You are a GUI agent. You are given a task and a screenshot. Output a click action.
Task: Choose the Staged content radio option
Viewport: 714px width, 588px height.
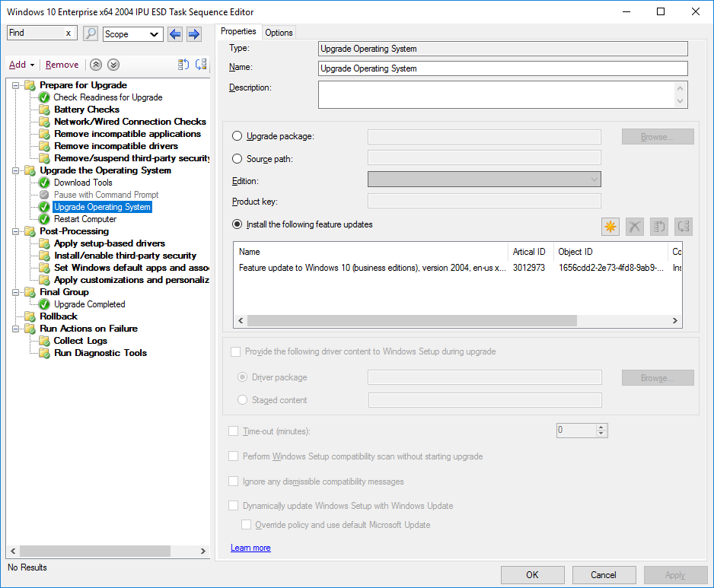point(243,400)
